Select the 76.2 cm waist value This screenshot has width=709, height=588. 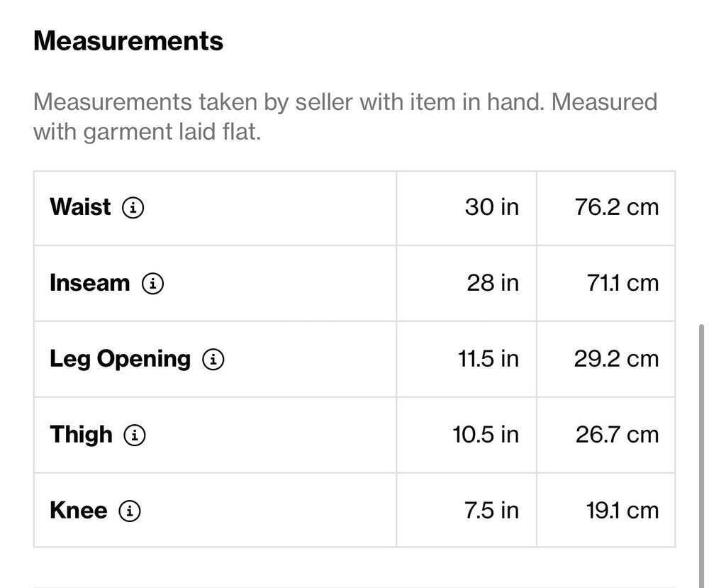(x=617, y=207)
